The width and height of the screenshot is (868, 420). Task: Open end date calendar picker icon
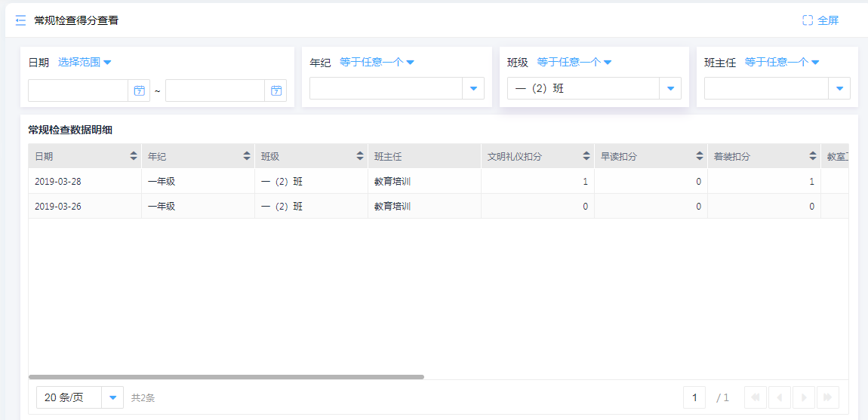point(276,90)
